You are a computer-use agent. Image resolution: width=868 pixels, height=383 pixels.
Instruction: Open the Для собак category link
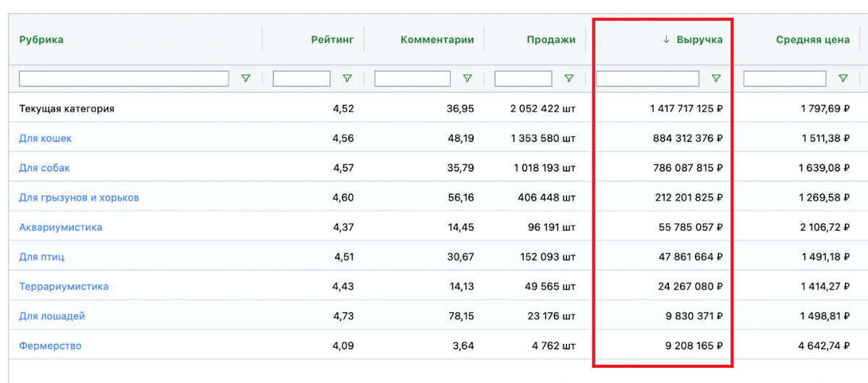pyautogui.click(x=44, y=168)
